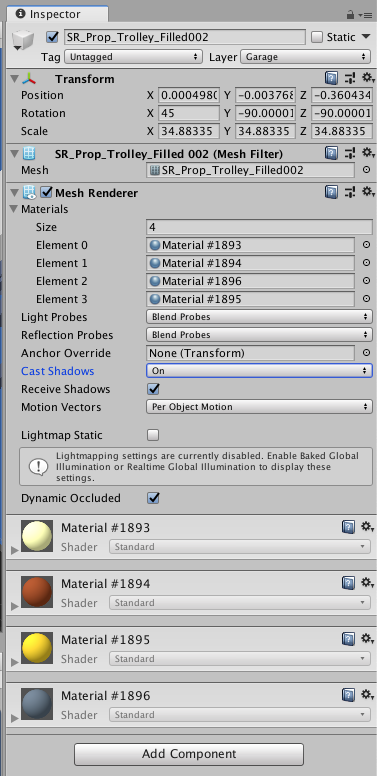
Task: Uncheck Dynamic Occluded
Action: 153,498
